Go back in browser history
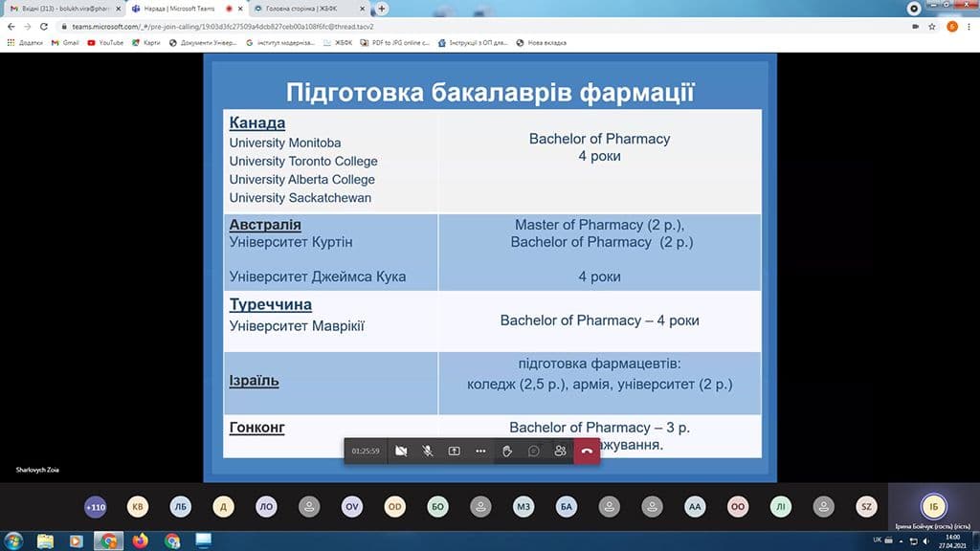 point(11,26)
